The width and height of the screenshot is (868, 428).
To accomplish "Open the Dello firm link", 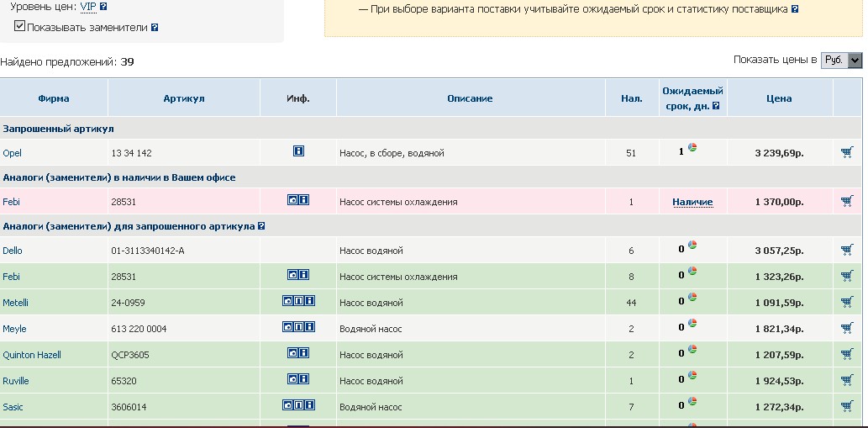I will click(x=13, y=251).
